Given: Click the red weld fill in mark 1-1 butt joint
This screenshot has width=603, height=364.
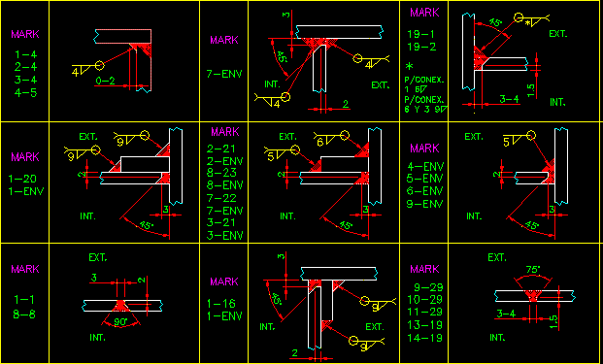Looking at the screenshot, I should 121,306.
